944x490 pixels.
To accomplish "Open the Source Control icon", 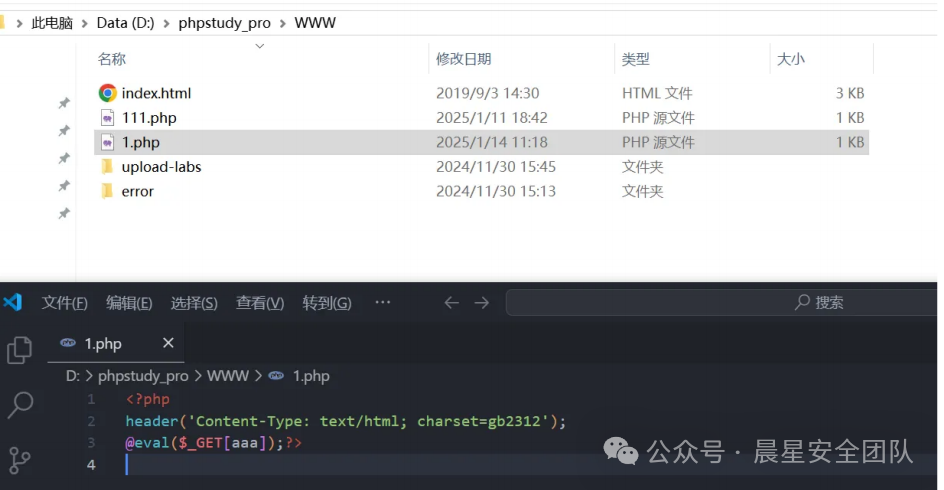I will coord(20,459).
